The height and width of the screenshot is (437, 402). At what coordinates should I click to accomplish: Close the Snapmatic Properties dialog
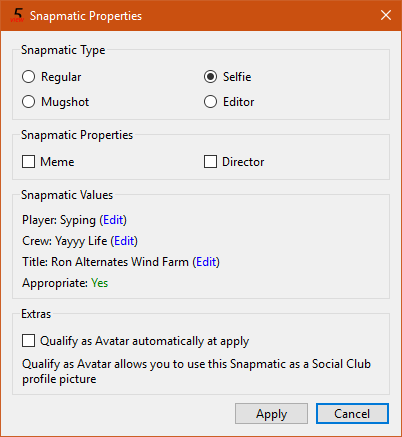pyautogui.click(x=386, y=15)
